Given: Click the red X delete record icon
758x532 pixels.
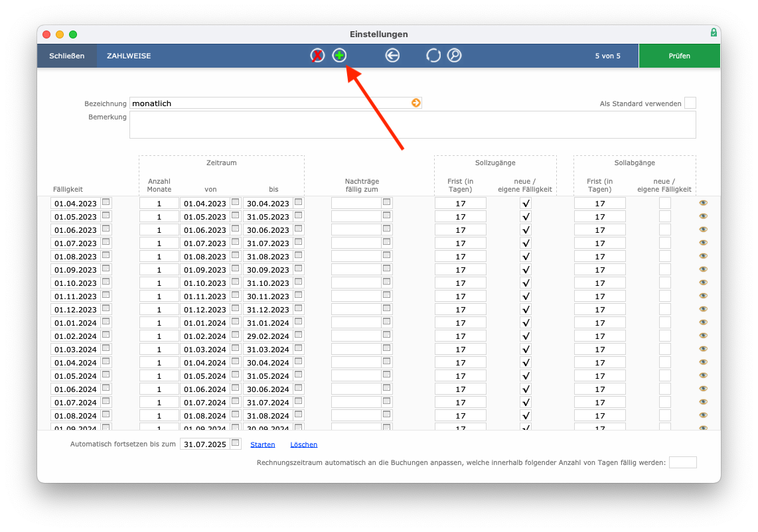Looking at the screenshot, I should (317, 56).
